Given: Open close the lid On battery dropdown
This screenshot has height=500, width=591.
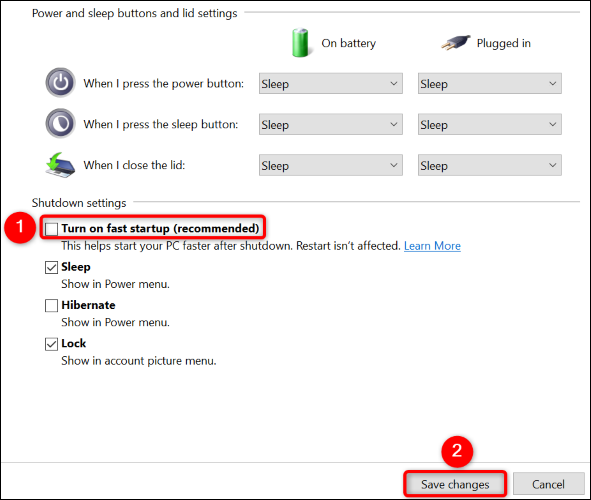Looking at the screenshot, I should [331, 165].
